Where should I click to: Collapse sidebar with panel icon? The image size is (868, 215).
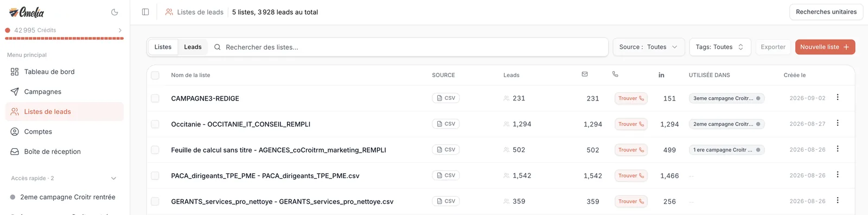coord(145,12)
